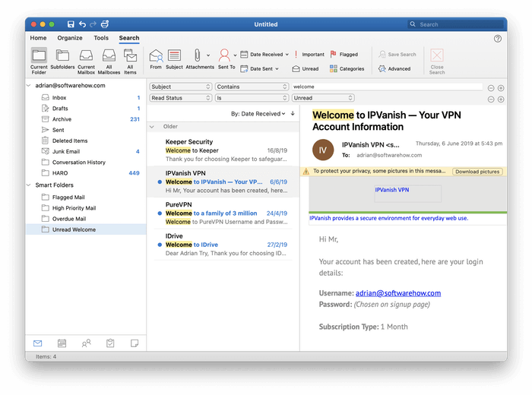Filter by Unread messages in ribbon
The width and height of the screenshot is (532, 395).
306,68
